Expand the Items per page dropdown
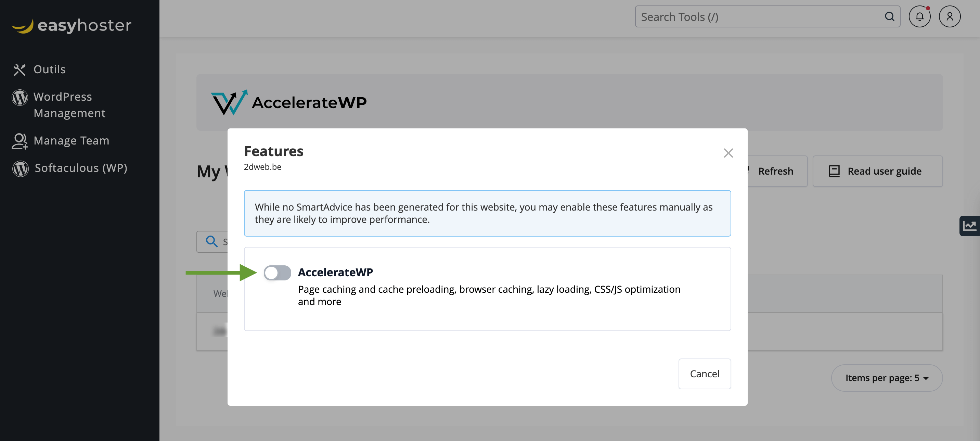 click(x=886, y=378)
